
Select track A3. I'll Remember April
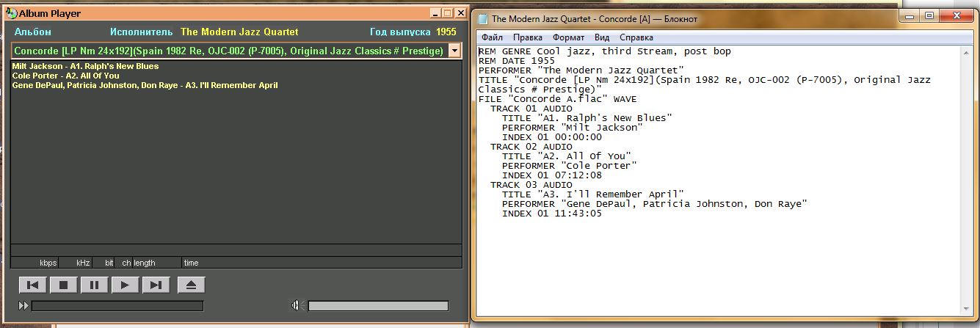[x=145, y=85]
